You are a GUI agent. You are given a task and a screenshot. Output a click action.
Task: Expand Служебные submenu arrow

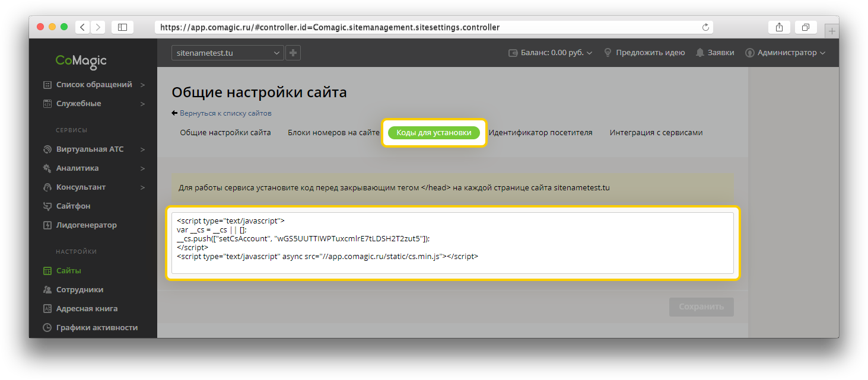pyautogui.click(x=142, y=104)
